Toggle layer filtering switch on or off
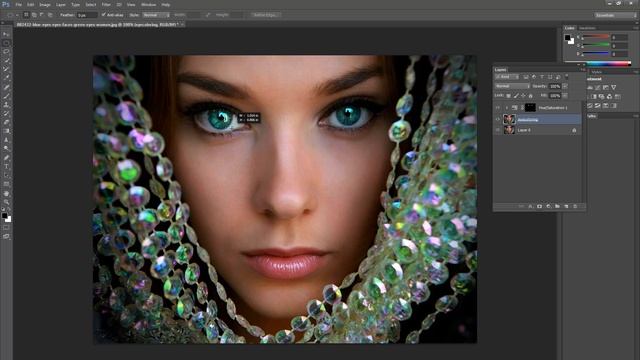 (x=567, y=77)
